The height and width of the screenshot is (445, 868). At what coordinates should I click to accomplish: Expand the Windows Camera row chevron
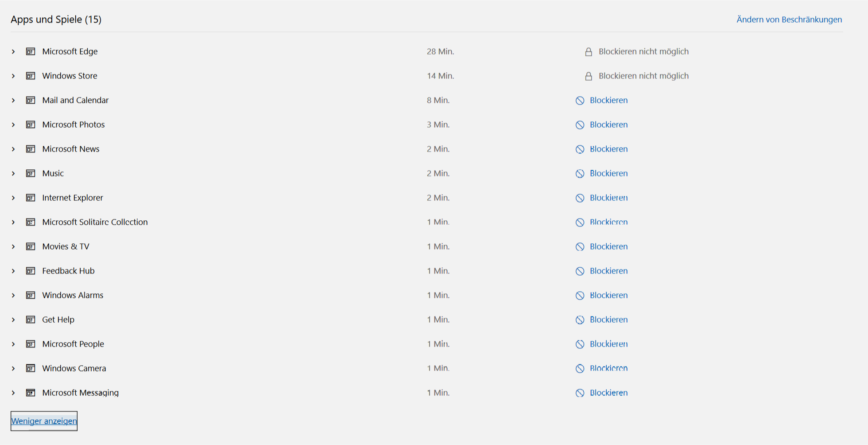(13, 368)
